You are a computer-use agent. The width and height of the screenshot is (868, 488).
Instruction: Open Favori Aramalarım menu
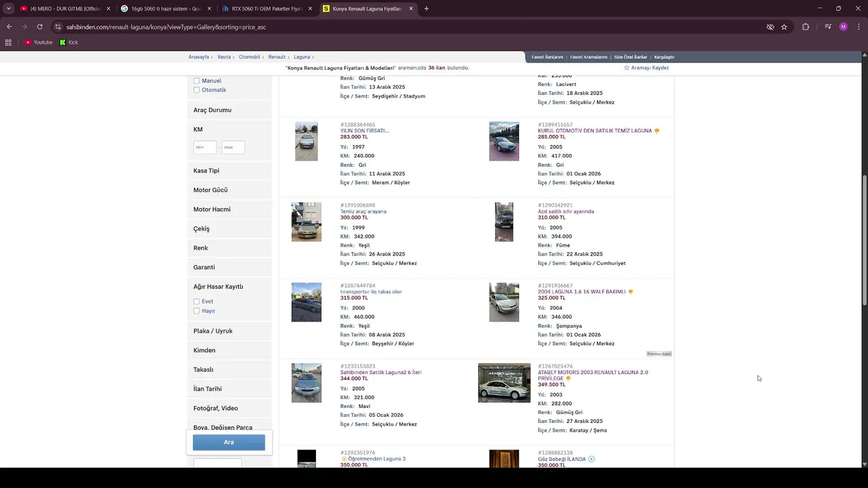click(x=589, y=57)
